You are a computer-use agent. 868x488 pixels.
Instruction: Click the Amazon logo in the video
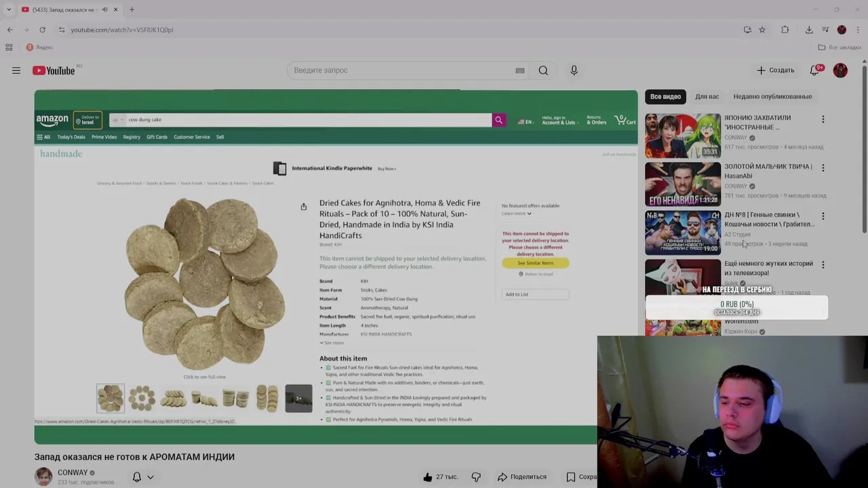pyautogui.click(x=52, y=120)
